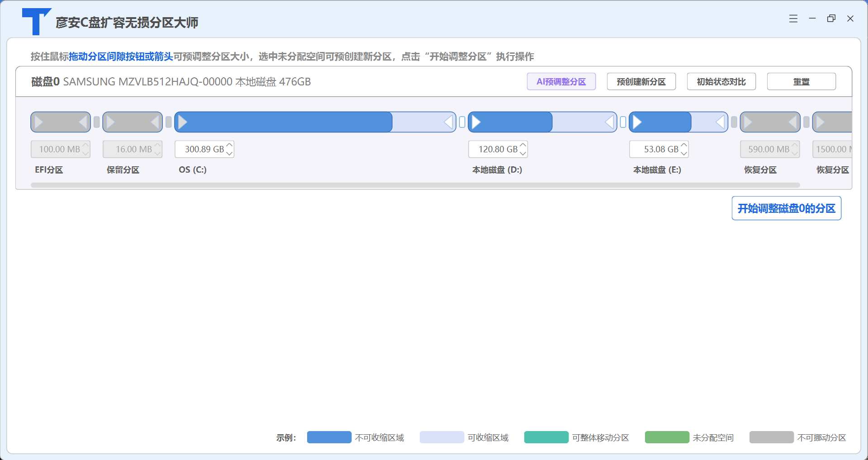Open the hamburger menu in title bar

pos(793,19)
